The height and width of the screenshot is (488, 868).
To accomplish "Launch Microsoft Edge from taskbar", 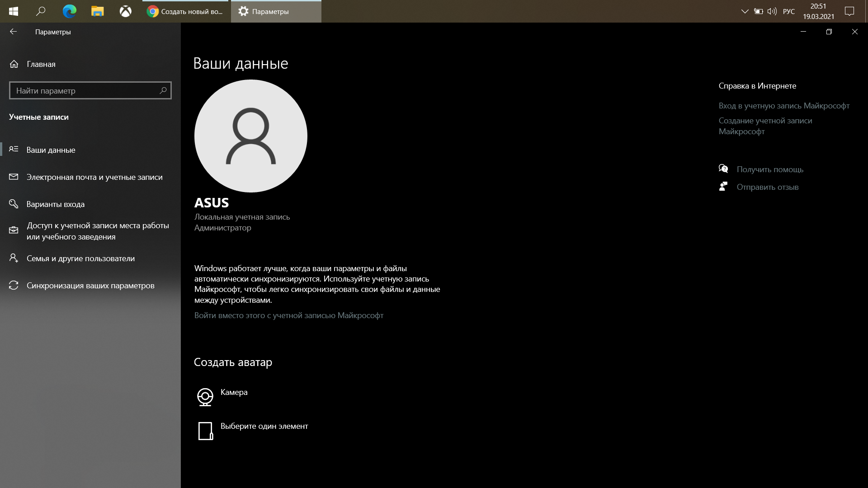I will 69,11.
